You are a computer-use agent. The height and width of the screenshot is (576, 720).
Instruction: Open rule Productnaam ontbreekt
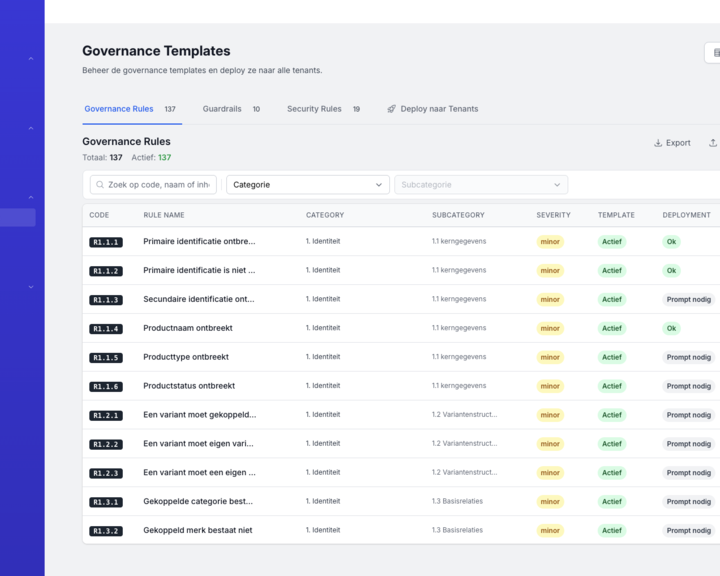pyautogui.click(x=188, y=328)
